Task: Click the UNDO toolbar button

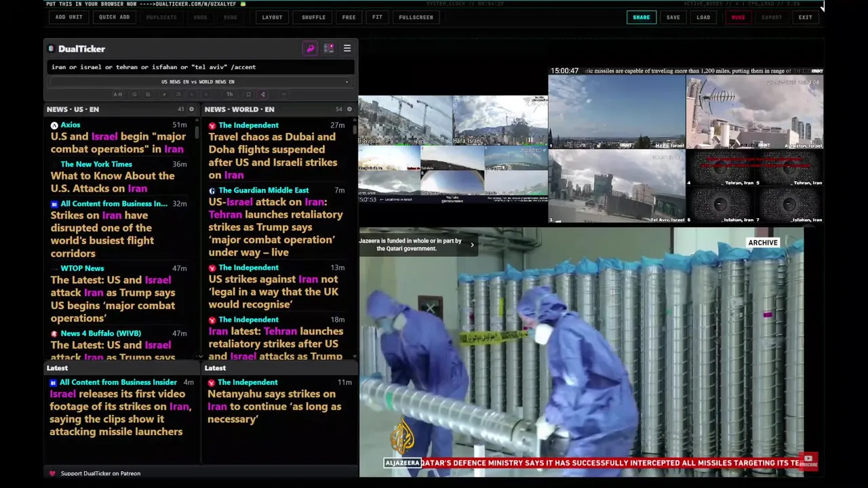Action: [200, 17]
